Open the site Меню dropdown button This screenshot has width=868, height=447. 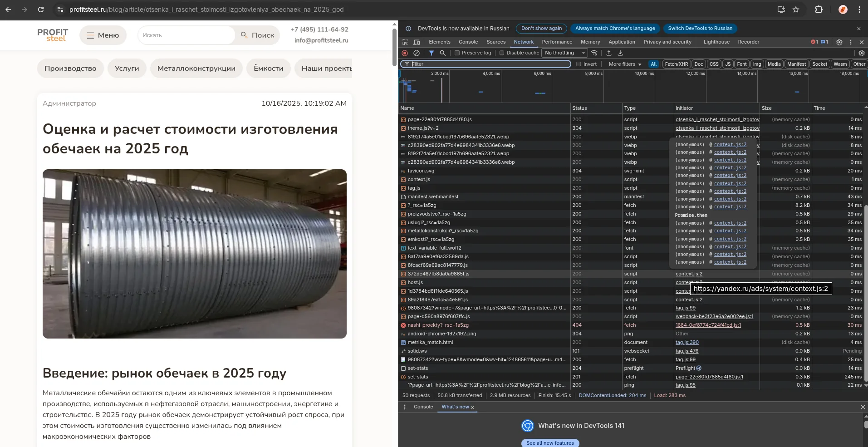(103, 35)
